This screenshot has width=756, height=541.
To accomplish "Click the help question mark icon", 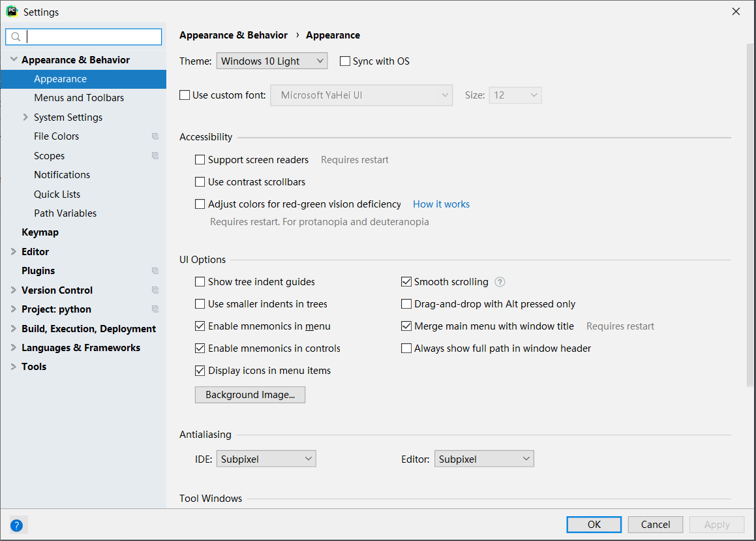I will (16, 525).
